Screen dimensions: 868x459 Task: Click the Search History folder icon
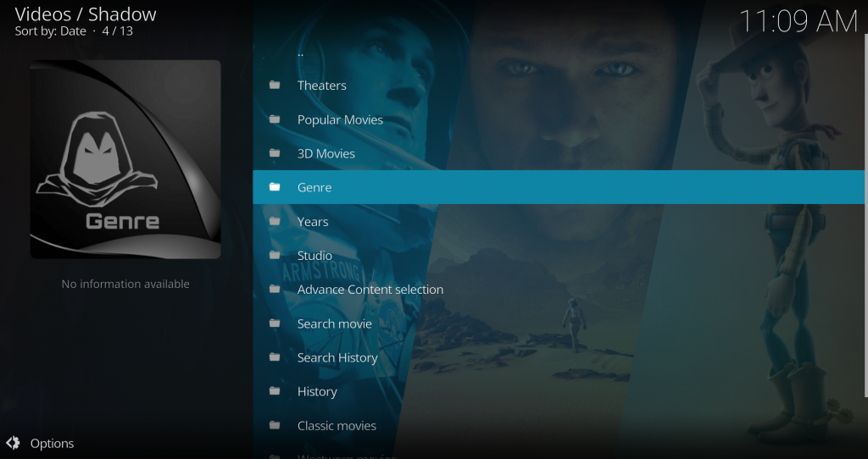tap(275, 357)
